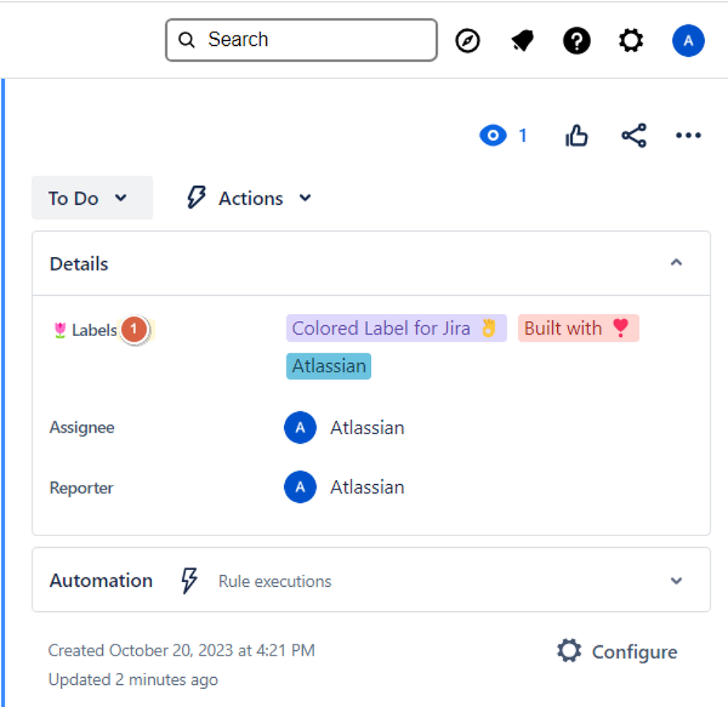The width and height of the screenshot is (728, 707).
Task: Click the watchers count number 1
Action: (523, 135)
